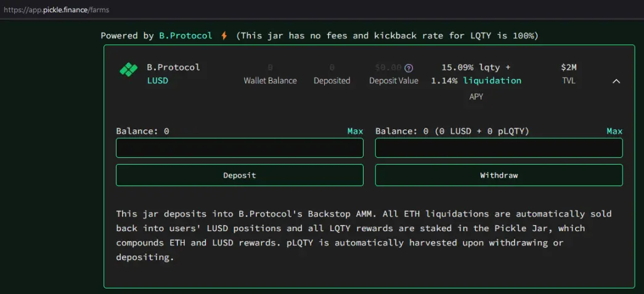
Task: Click the B.Protocol green diamond logo
Action: point(128,70)
